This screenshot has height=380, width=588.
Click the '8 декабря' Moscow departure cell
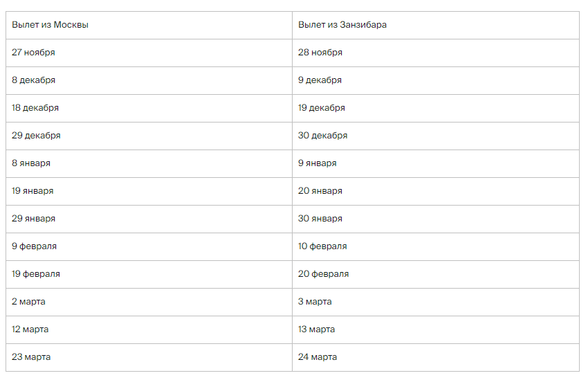click(x=33, y=80)
